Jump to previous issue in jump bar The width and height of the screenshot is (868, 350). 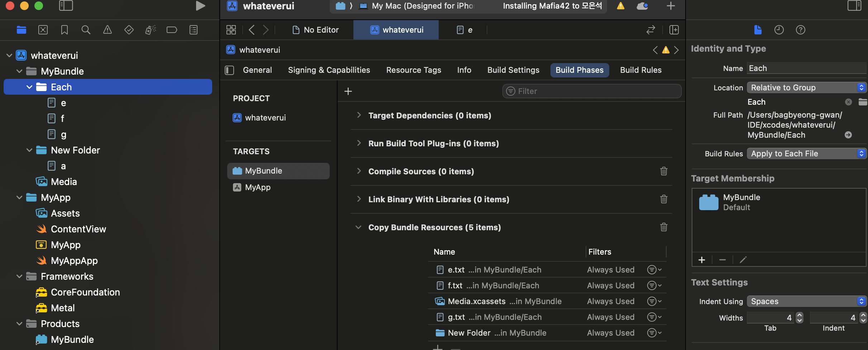coord(655,50)
